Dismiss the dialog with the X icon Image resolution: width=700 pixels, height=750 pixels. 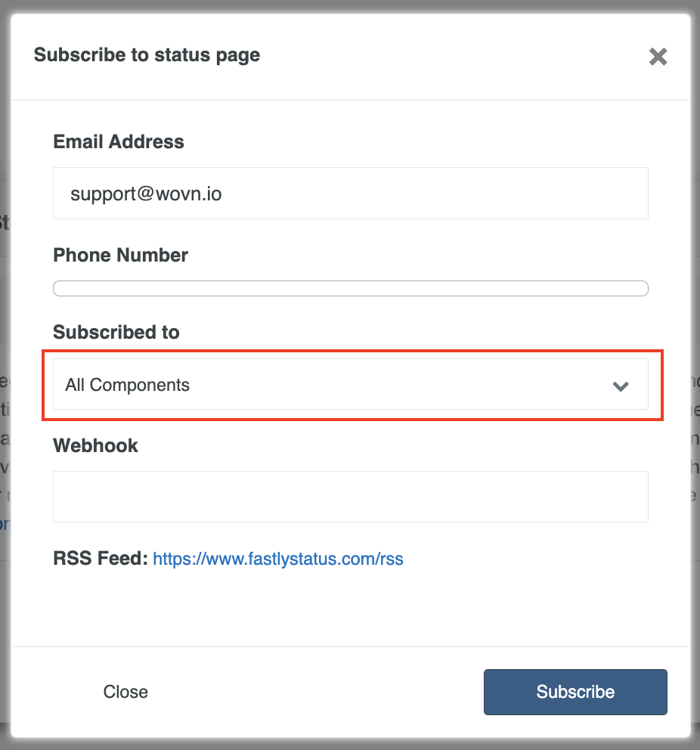658,57
